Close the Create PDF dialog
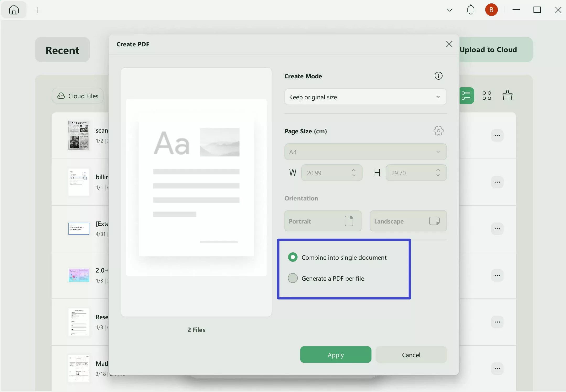566x392 pixels. (x=449, y=44)
